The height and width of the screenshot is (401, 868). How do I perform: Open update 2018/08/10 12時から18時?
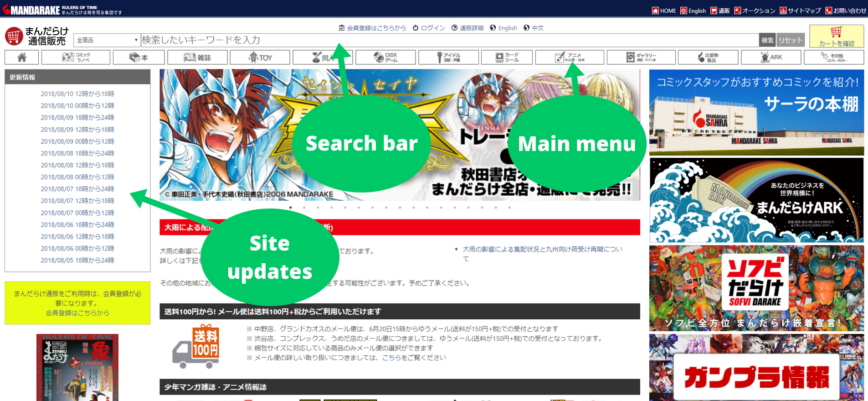point(77,94)
